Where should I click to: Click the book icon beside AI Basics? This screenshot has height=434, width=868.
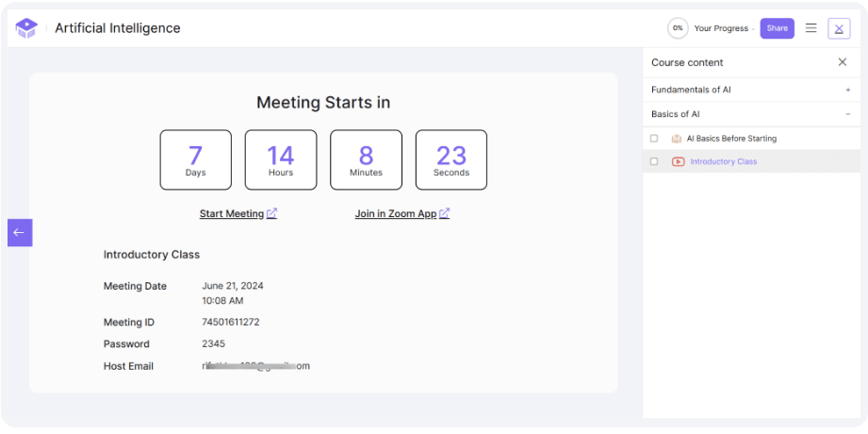pos(677,139)
